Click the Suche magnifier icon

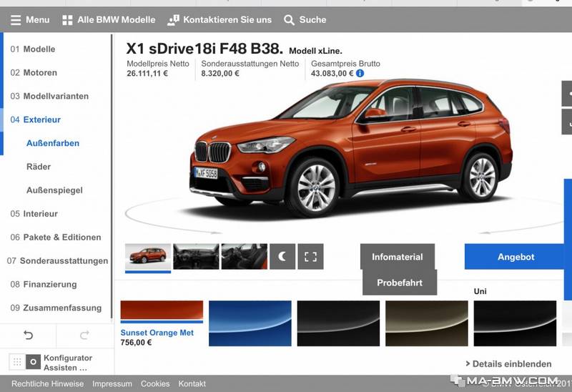289,20
